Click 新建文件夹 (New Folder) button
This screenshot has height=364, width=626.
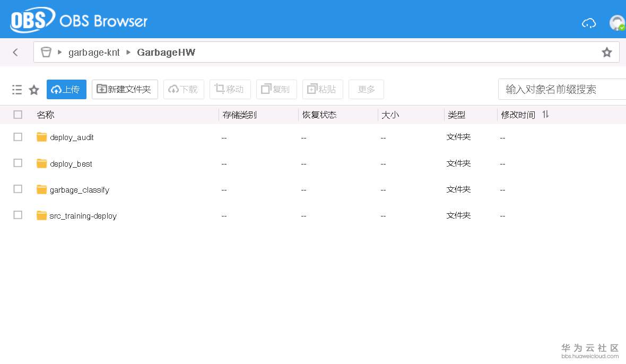pyautogui.click(x=125, y=89)
